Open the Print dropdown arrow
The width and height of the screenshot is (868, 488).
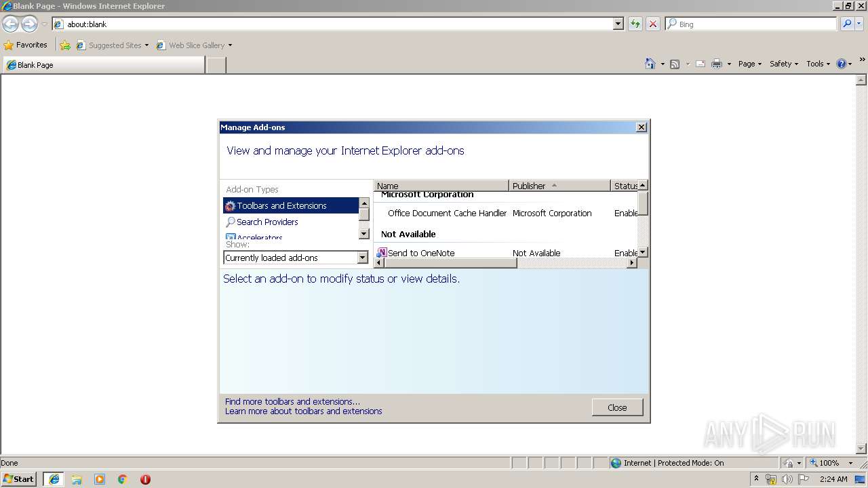(x=729, y=64)
